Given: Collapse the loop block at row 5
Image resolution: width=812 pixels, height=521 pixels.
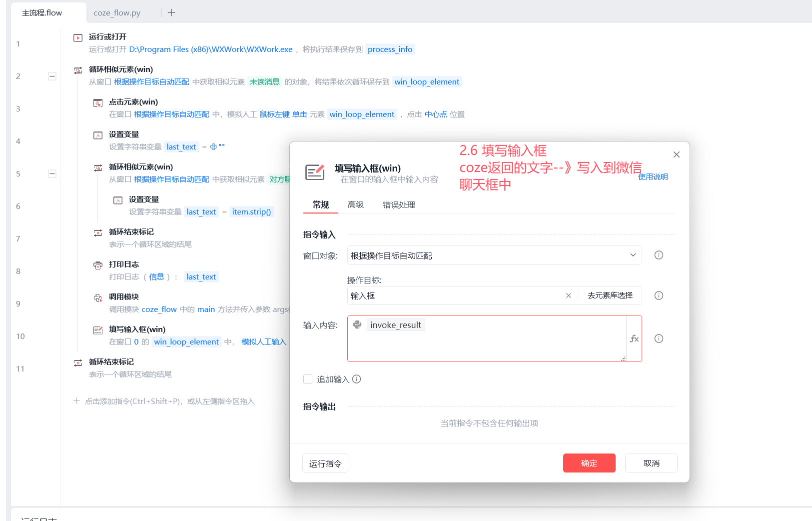Looking at the screenshot, I should pos(52,173).
